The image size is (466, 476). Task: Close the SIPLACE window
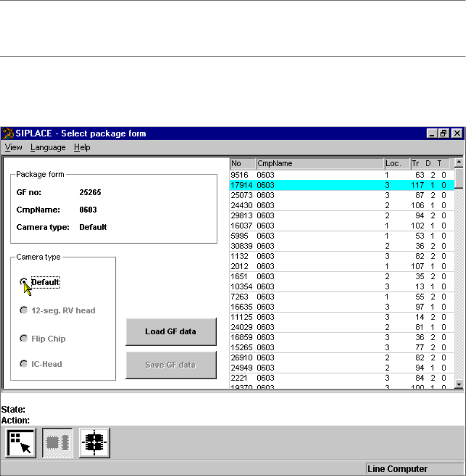(x=457, y=133)
